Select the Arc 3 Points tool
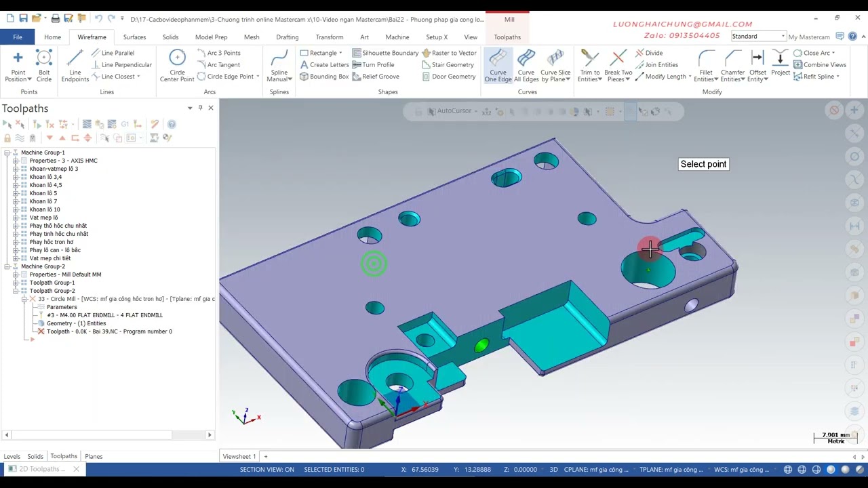868x488 pixels. click(218, 53)
